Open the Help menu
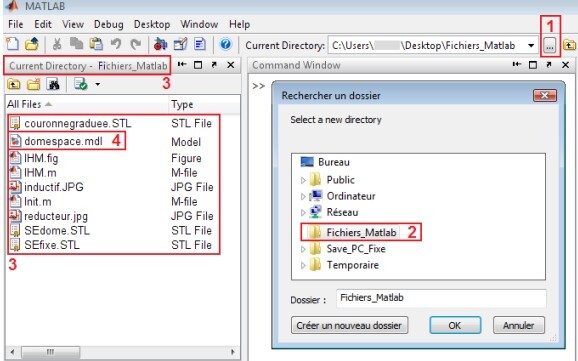The height and width of the screenshot is (361, 578). point(239,24)
